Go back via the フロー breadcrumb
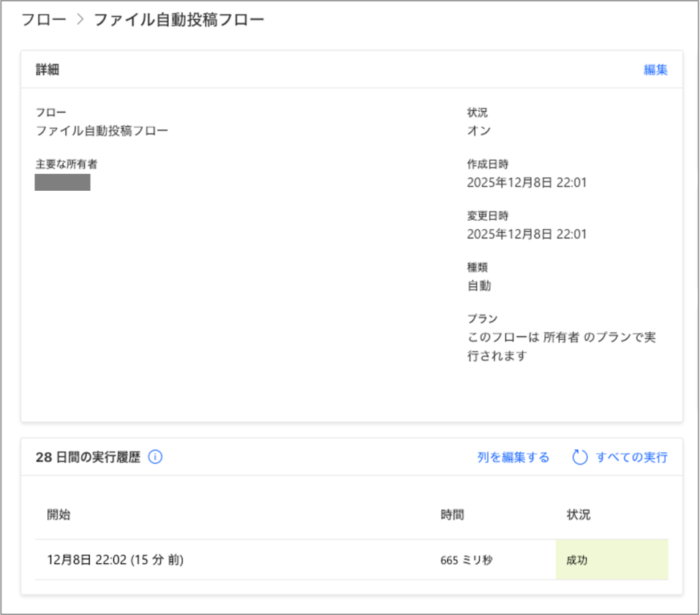700x615 pixels. (x=43, y=19)
